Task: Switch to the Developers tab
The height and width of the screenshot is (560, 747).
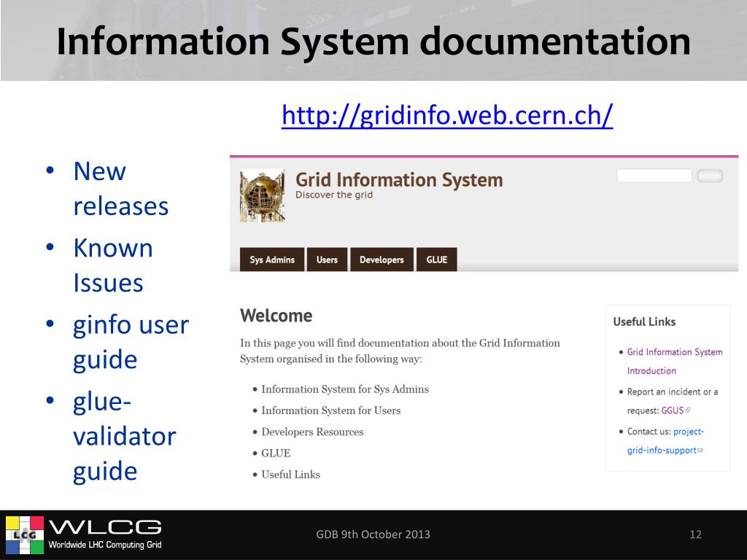Action: [382, 260]
